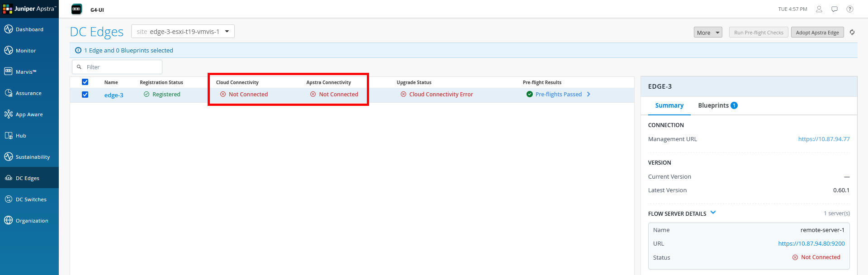
Task: Toggle the select-all checkbox in table header
Action: tap(85, 82)
